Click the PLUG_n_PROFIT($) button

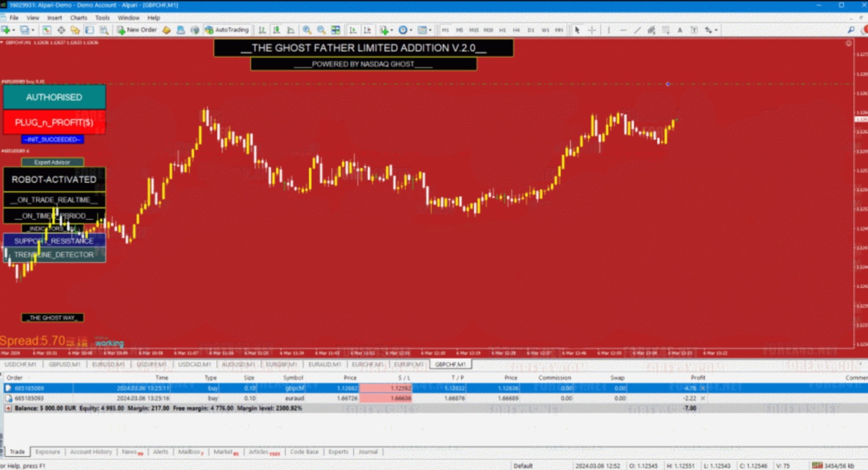[x=54, y=123]
